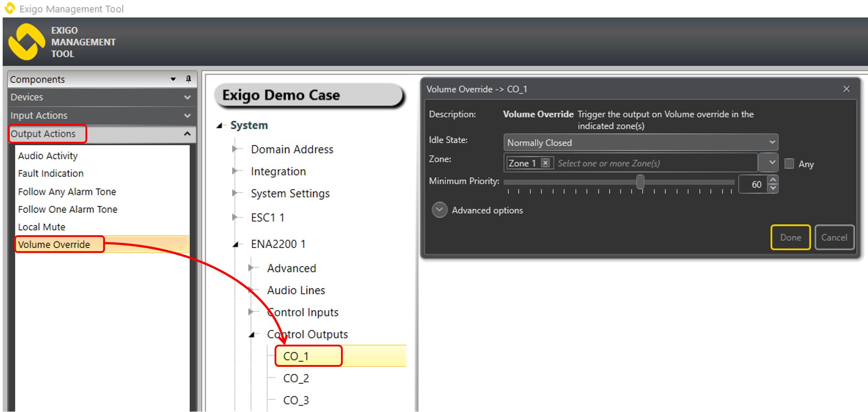This screenshot has height=412, width=868.
Task: Remove Zone 1 tag from Zone field
Action: [x=546, y=163]
